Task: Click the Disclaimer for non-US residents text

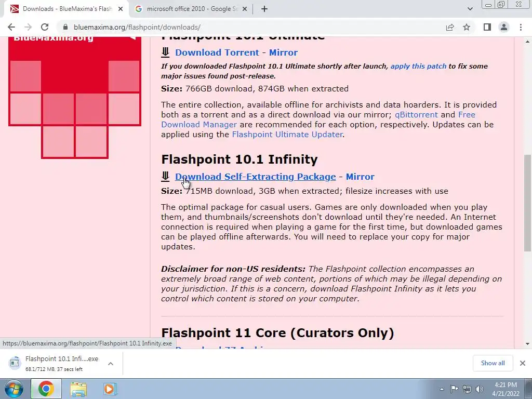Action: (x=233, y=269)
